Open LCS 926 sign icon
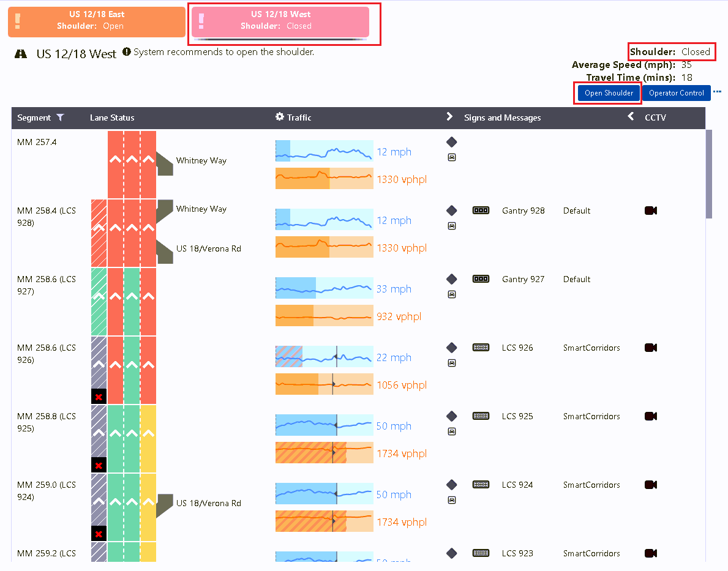The width and height of the screenshot is (728, 571). (x=481, y=348)
